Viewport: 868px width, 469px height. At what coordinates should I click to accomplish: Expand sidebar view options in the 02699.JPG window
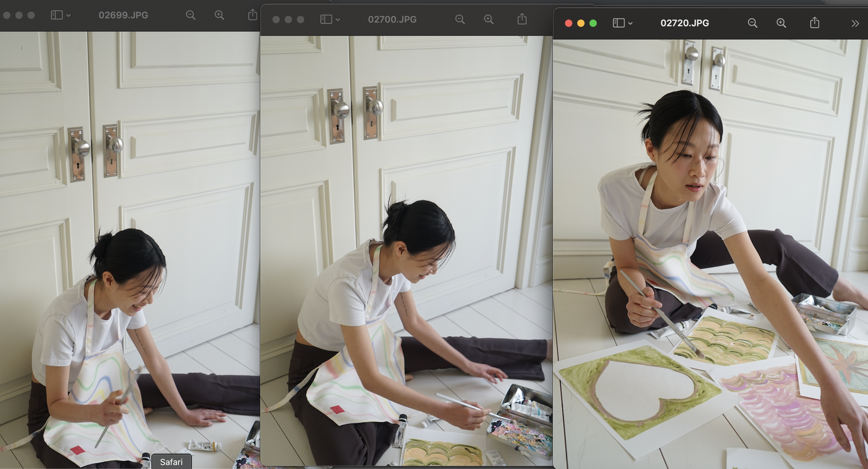tap(68, 16)
